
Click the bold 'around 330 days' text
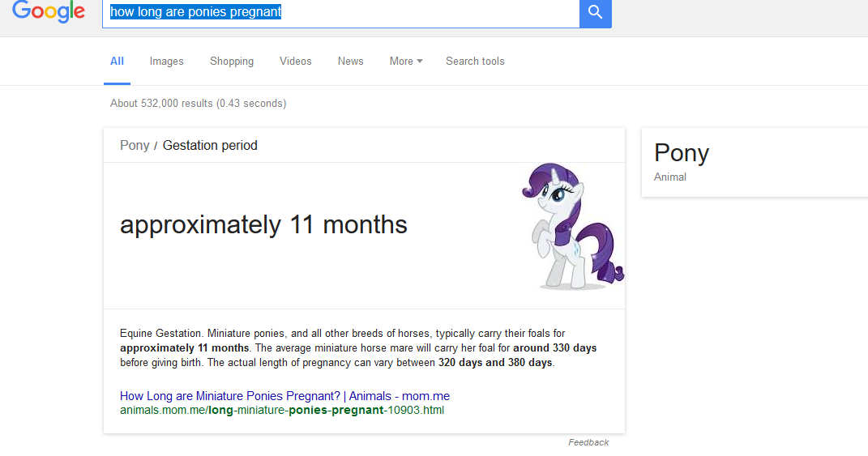[x=554, y=348]
